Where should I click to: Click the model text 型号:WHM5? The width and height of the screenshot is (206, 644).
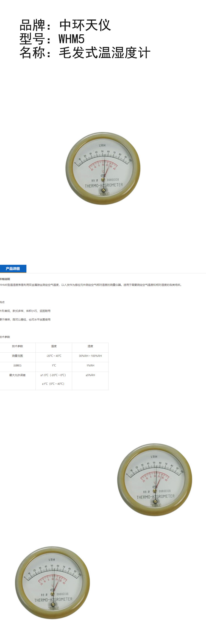pyautogui.click(x=52, y=39)
